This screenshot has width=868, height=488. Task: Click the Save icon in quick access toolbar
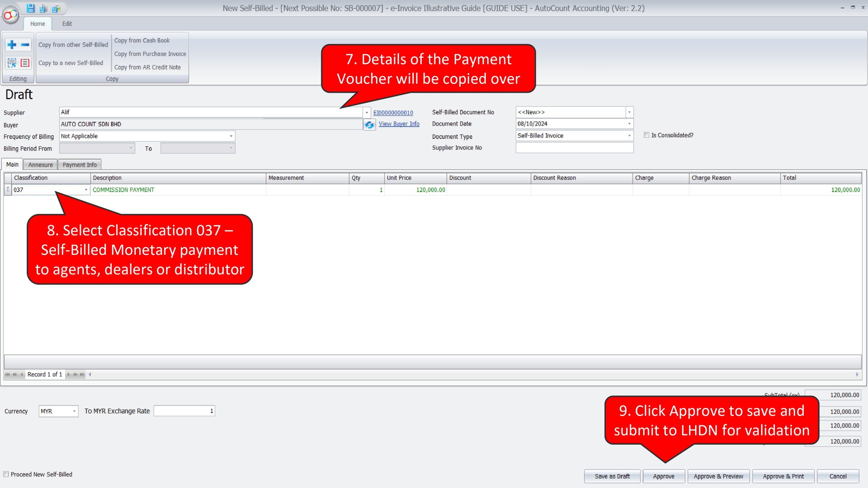tap(31, 8)
